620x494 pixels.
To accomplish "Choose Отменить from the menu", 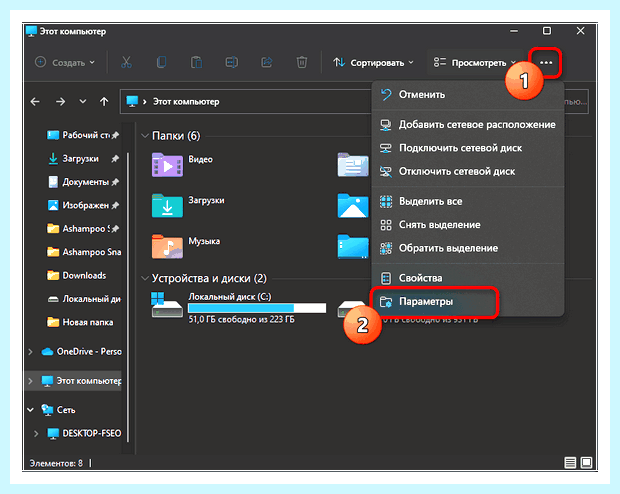I will 467,95.
